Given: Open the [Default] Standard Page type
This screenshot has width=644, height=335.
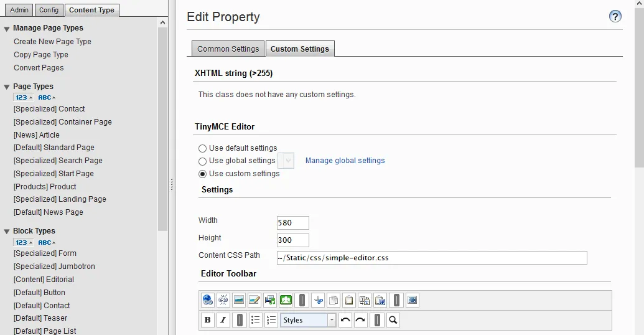Looking at the screenshot, I should pyautogui.click(x=54, y=148).
